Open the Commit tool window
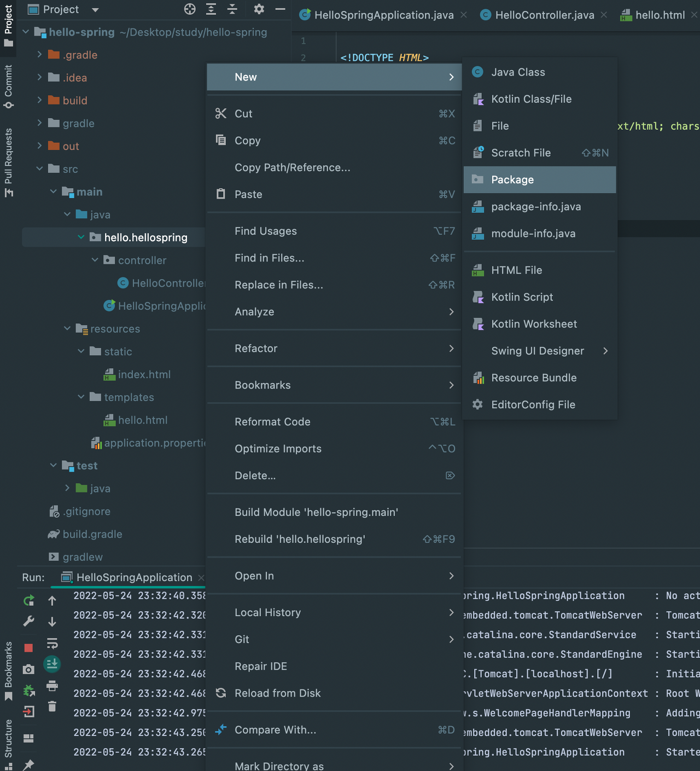This screenshot has height=771, width=700. (8, 86)
